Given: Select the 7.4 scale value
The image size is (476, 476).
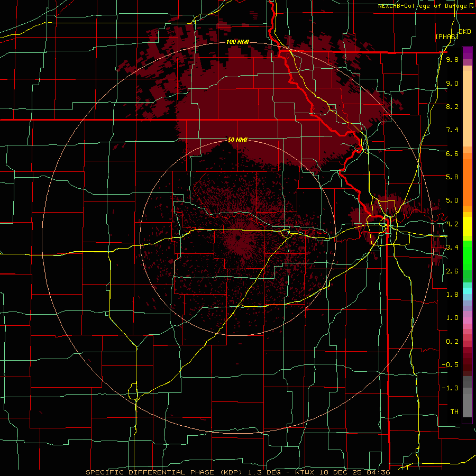Looking at the screenshot, I should click(452, 130).
